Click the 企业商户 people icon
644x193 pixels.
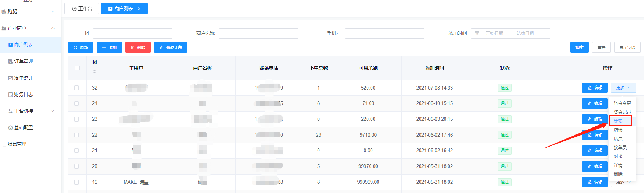click(x=4, y=28)
